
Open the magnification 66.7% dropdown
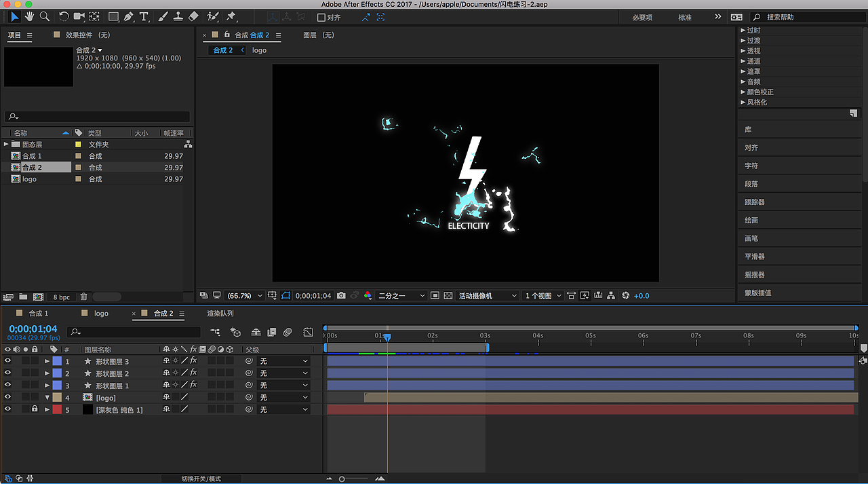click(245, 295)
